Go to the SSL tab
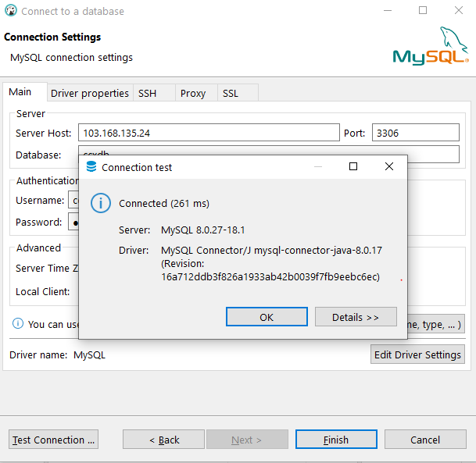 [x=231, y=93]
